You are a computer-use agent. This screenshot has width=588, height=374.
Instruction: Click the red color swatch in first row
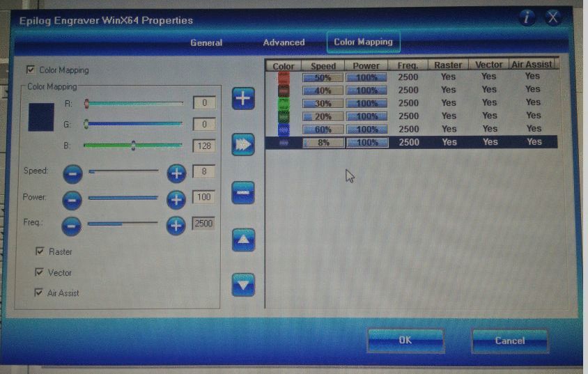point(284,77)
